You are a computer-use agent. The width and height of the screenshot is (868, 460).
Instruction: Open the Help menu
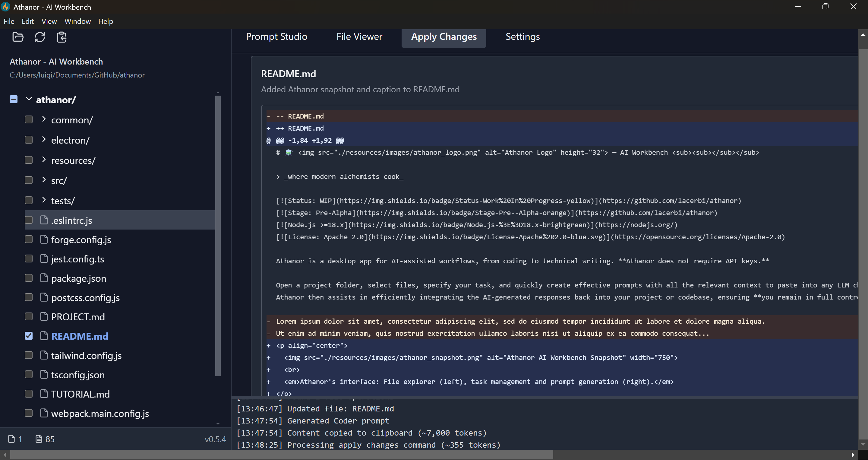[106, 21]
